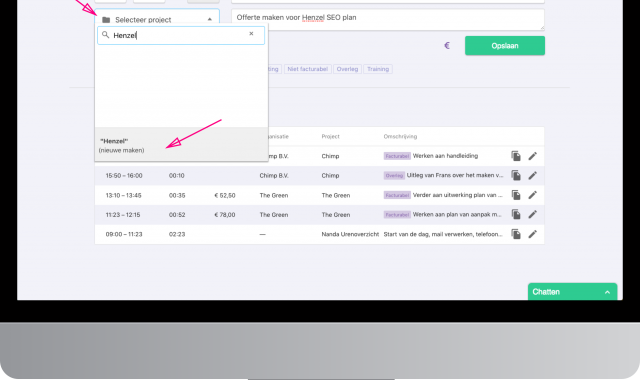Click the folder icon in project selector
The width and height of the screenshot is (640, 380).
[106, 20]
